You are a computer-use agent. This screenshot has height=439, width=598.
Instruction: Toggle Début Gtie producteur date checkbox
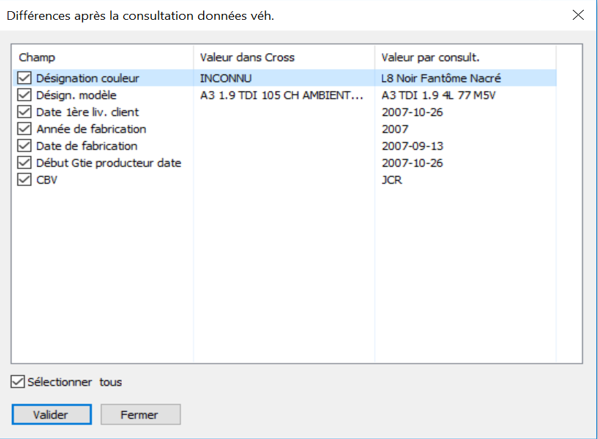24,163
